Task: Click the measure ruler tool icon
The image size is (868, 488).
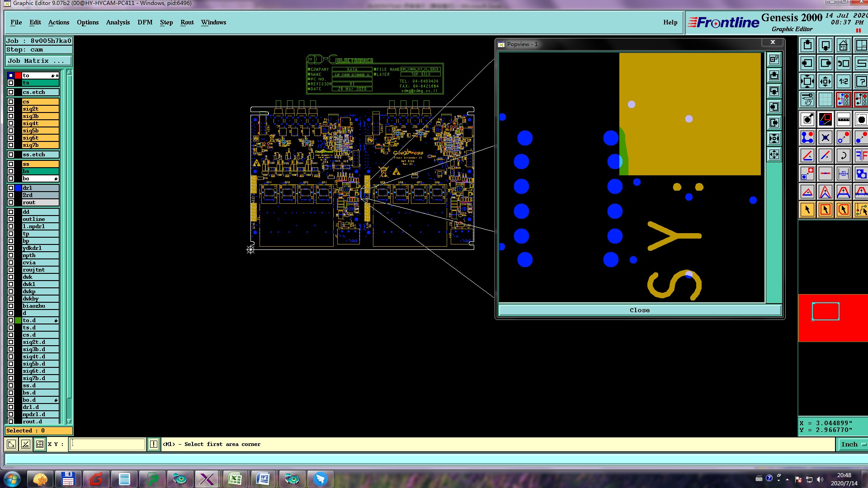Action: [843, 120]
